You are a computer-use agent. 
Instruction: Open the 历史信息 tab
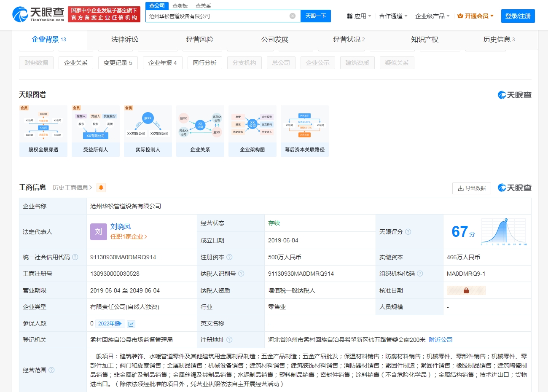499,40
